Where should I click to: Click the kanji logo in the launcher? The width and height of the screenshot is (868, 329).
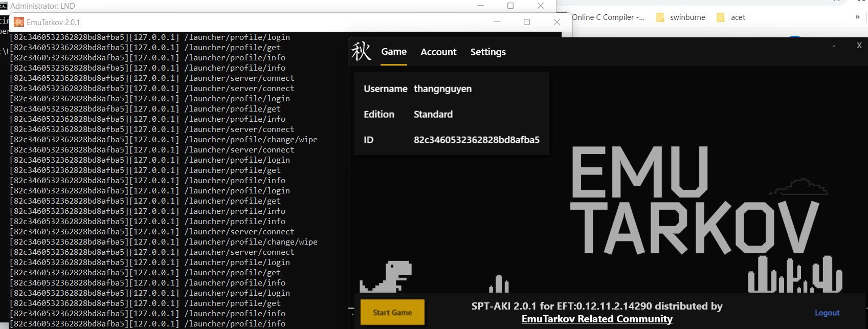point(361,52)
